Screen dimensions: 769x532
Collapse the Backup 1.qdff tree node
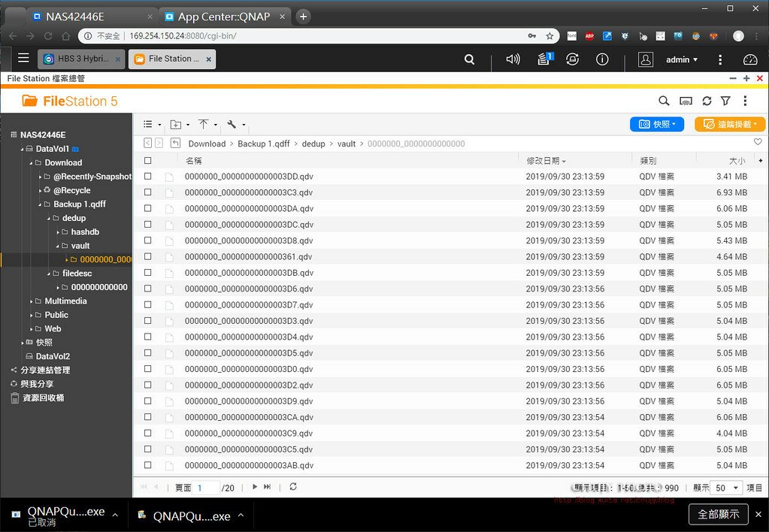point(40,204)
